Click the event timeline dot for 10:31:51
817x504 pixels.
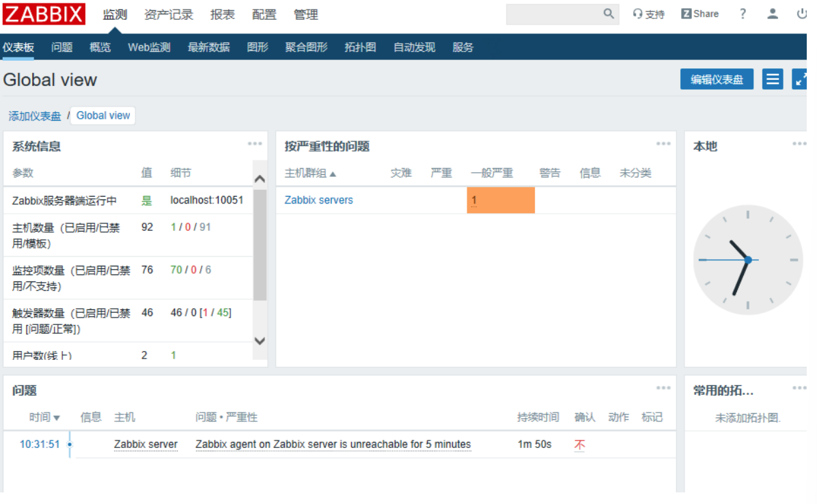70,444
